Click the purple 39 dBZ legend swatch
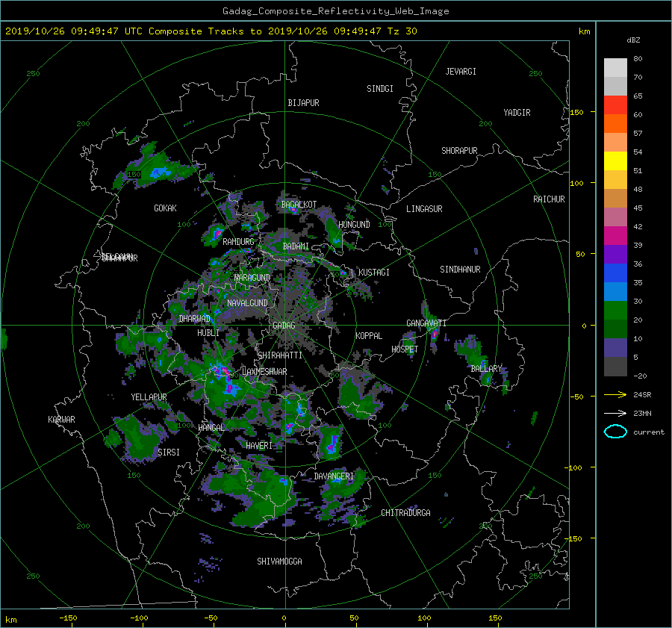672x628 pixels. (x=615, y=254)
